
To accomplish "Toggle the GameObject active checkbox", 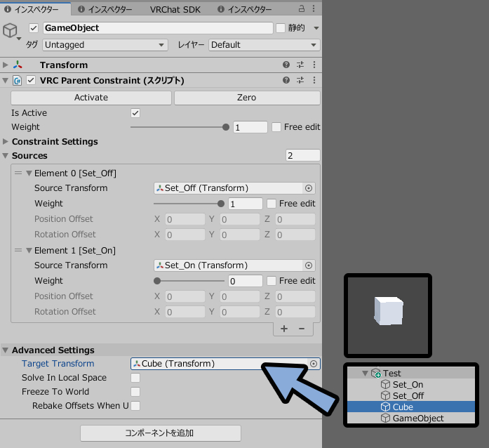I will (x=34, y=28).
